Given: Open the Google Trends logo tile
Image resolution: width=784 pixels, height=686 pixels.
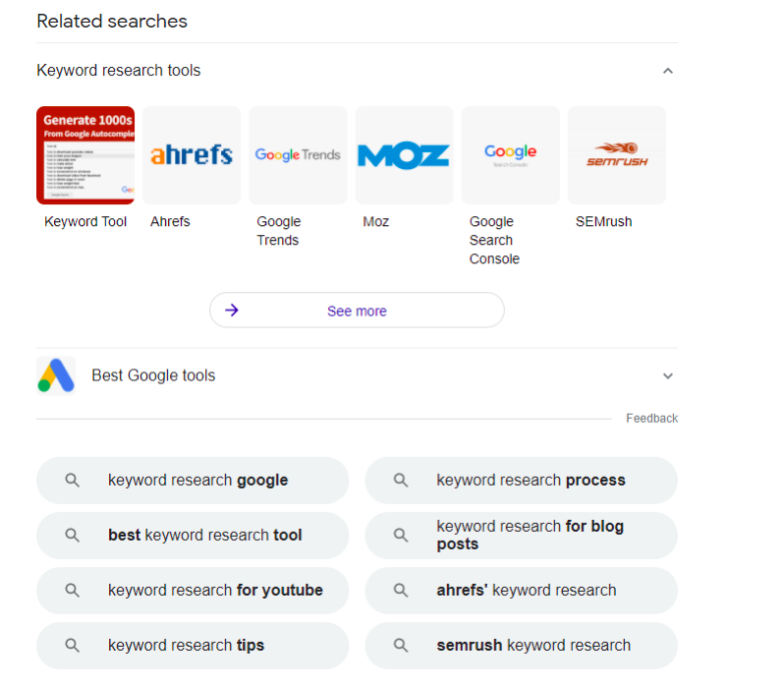Looking at the screenshot, I should click(x=298, y=155).
